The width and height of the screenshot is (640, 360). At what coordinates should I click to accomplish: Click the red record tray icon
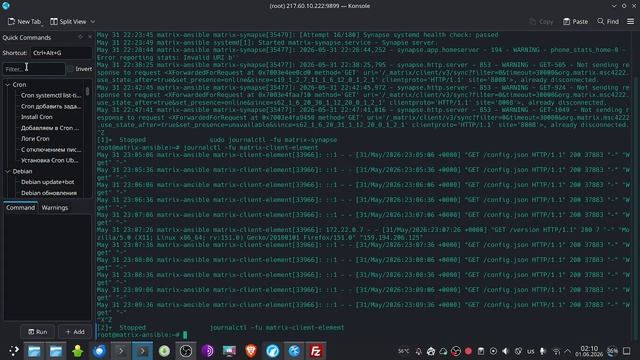[468, 351]
